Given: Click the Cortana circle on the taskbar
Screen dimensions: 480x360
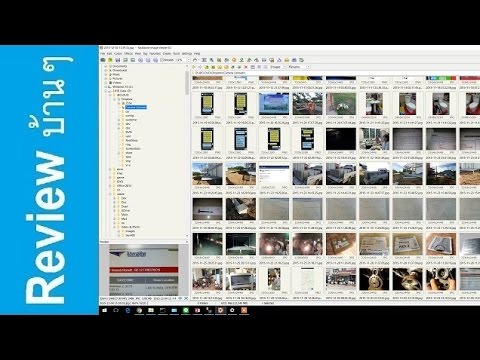Looking at the screenshot, I should 116,310.
